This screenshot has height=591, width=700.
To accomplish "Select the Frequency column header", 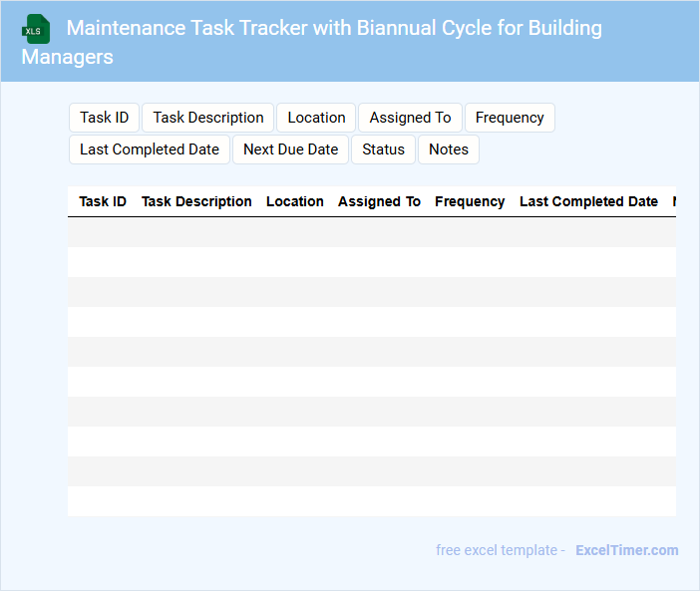I will pos(470,201).
